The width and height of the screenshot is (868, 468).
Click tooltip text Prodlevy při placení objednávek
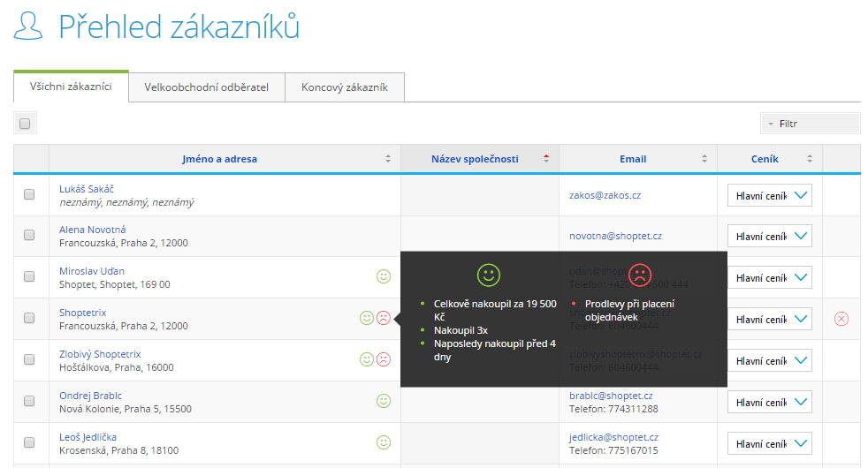click(629, 310)
